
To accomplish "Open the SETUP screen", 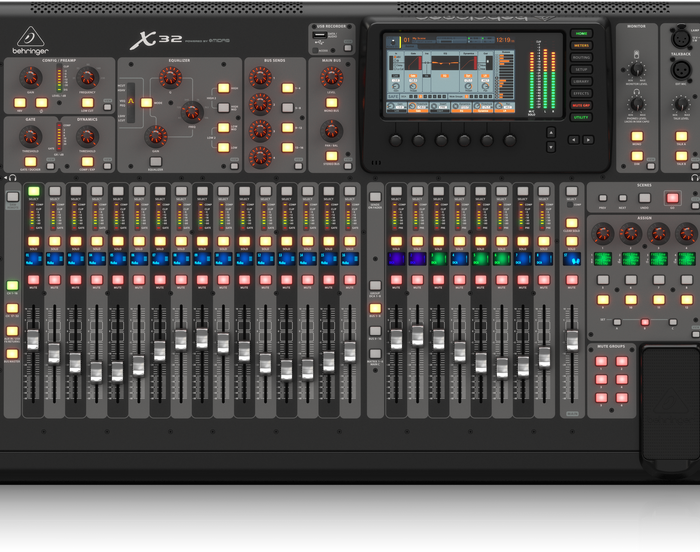I will pos(581,70).
